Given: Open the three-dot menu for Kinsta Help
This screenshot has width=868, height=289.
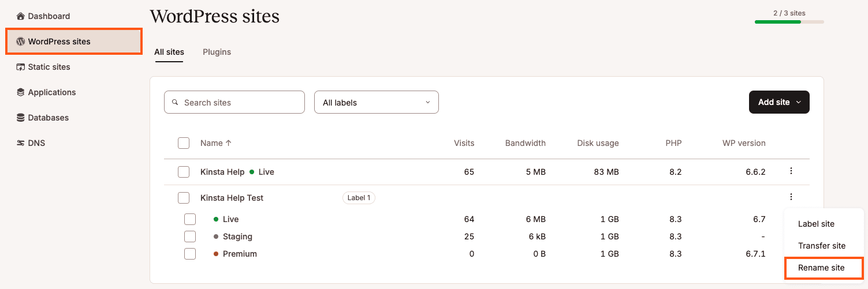Looking at the screenshot, I should click(791, 171).
